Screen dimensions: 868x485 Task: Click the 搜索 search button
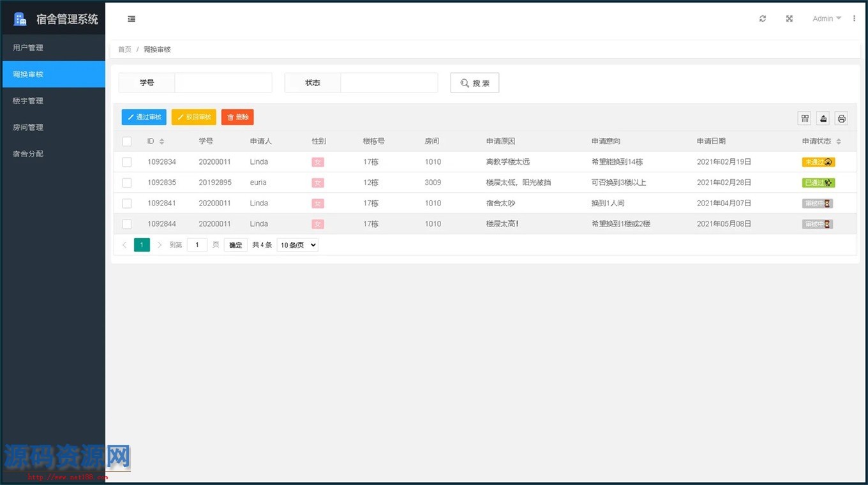pos(475,83)
